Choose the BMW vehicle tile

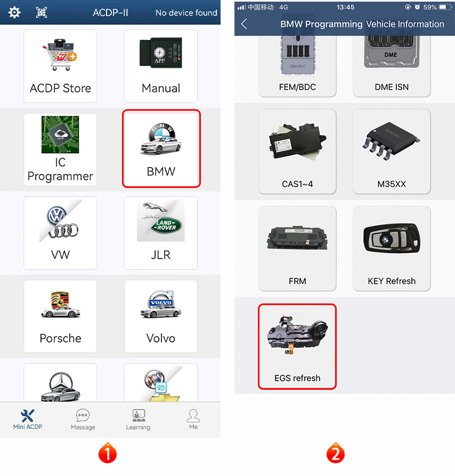[161, 149]
